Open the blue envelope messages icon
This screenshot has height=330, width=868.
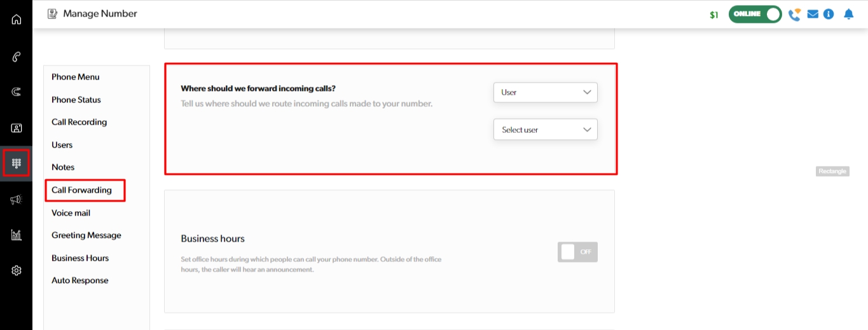tap(813, 14)
